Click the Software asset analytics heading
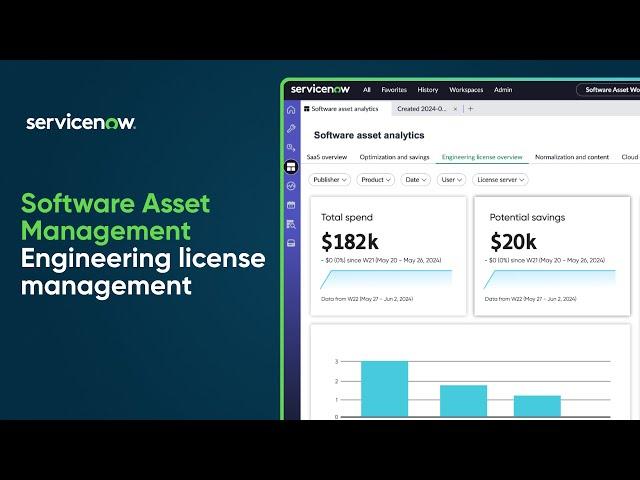The image size is (640, 480). tap(369, 136)
